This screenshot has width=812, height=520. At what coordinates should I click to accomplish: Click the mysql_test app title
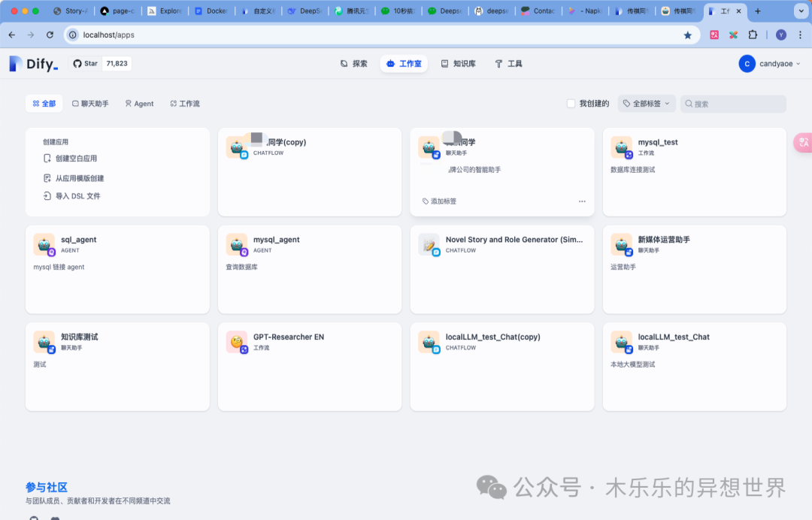point(658,142)
